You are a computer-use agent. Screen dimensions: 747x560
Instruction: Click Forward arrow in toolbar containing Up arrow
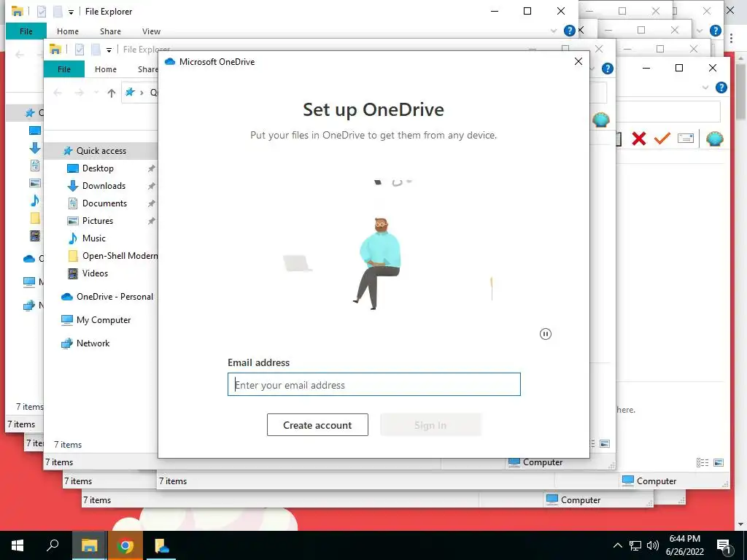coord(79,93)
